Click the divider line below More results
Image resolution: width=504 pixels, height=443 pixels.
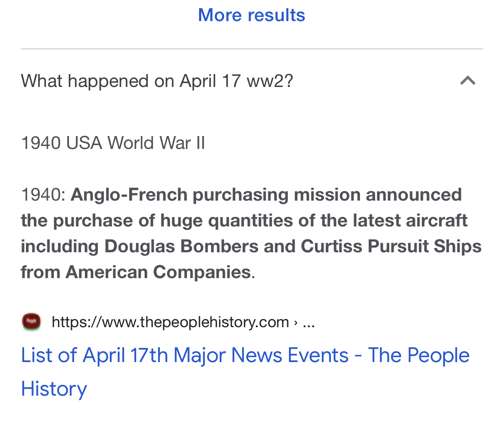click(x=252, y=49)
